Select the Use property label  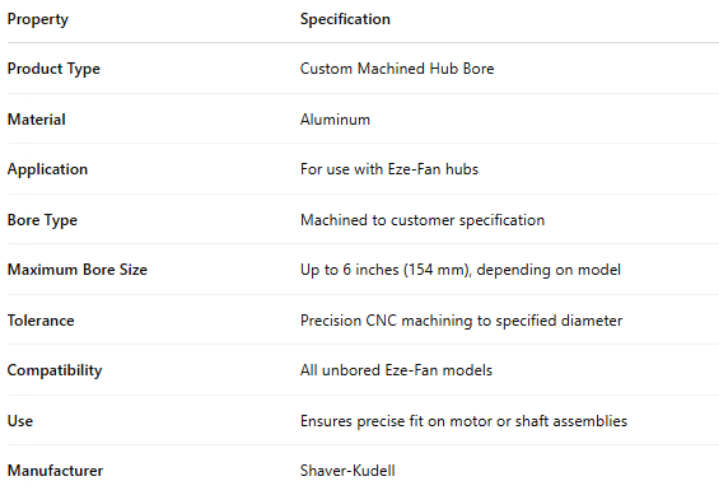coord(20,421)
